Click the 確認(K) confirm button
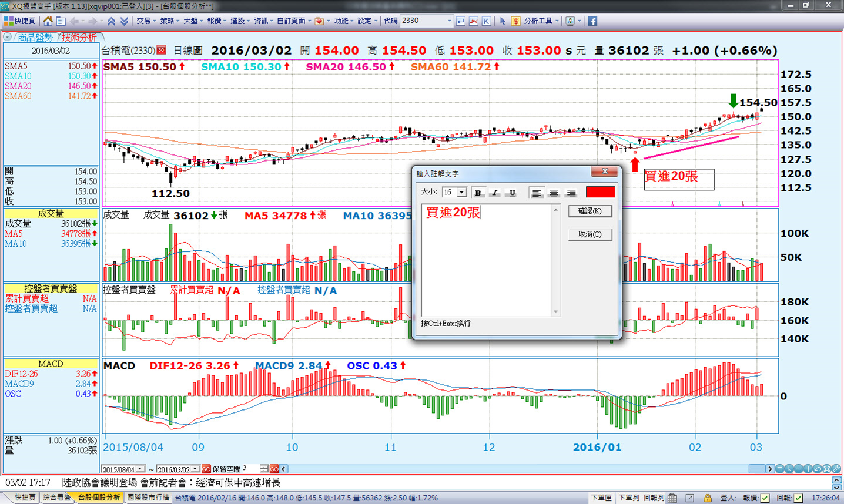The width and height of the screenshot is (844, 504). tap(590, 211)
